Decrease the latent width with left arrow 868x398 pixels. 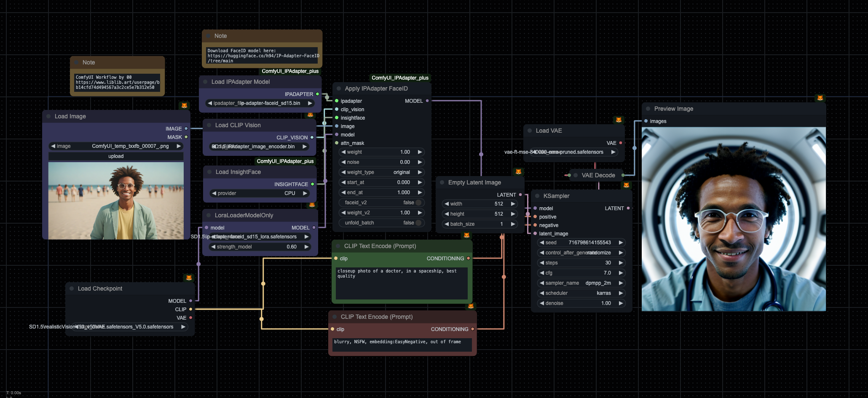pyautogui.click(x=447, y=204)
